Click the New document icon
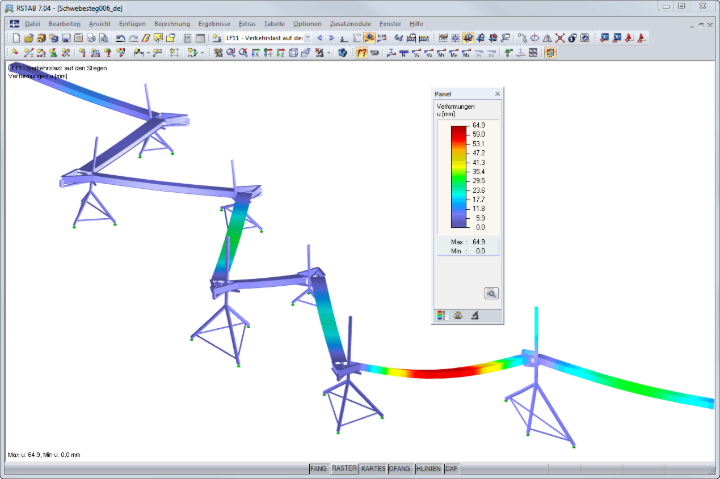Screen dimensions: 720x479 point(16,38)
